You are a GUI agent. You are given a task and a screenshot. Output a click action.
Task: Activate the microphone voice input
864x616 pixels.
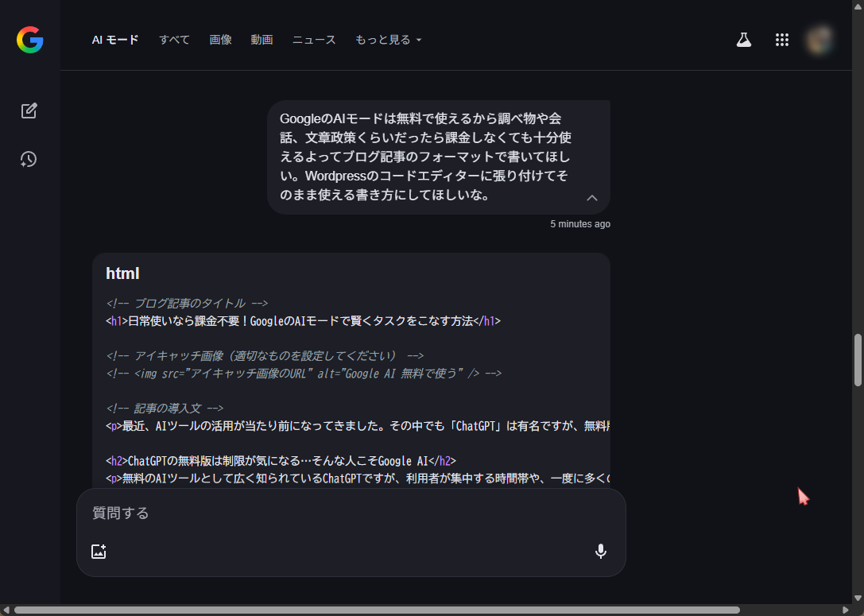601,552
